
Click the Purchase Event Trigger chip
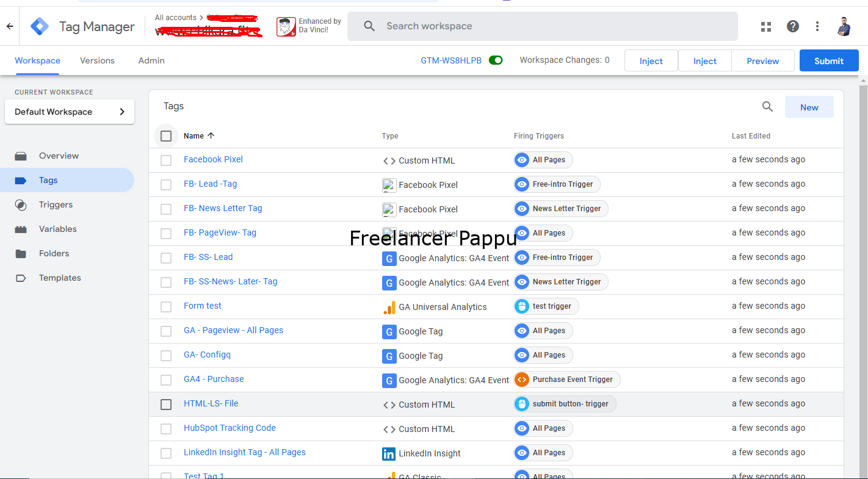567,380
